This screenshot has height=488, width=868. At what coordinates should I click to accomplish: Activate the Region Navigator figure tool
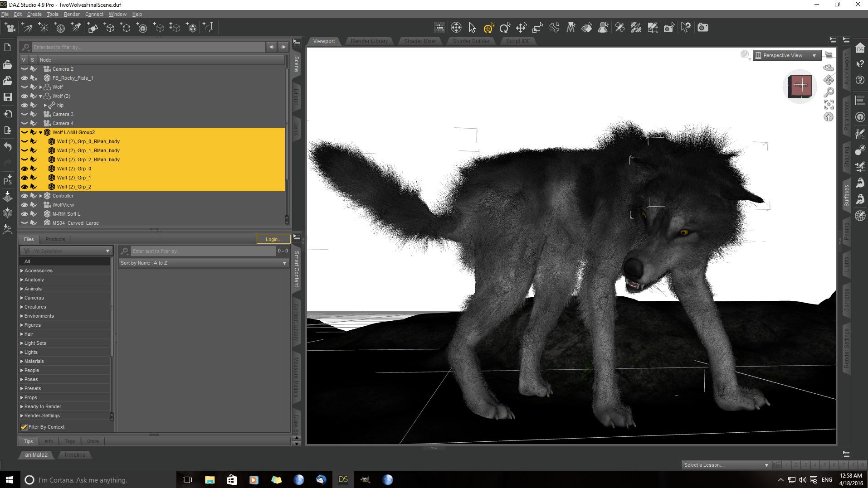click(x=603, y=28)
